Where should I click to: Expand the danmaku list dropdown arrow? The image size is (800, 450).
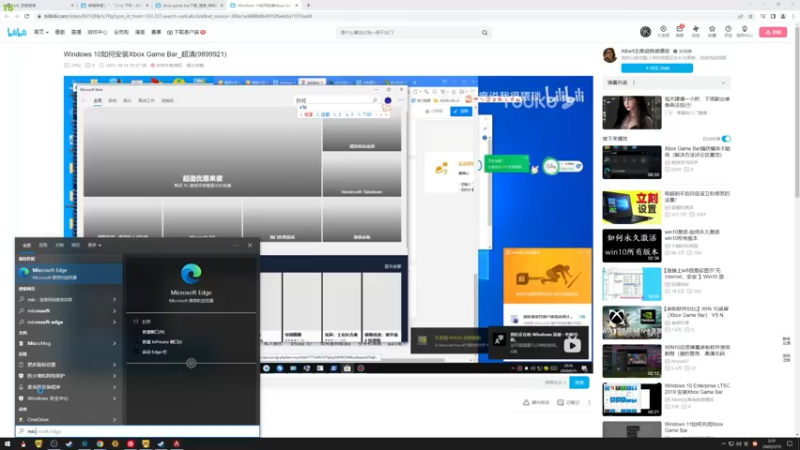(723, 83)
